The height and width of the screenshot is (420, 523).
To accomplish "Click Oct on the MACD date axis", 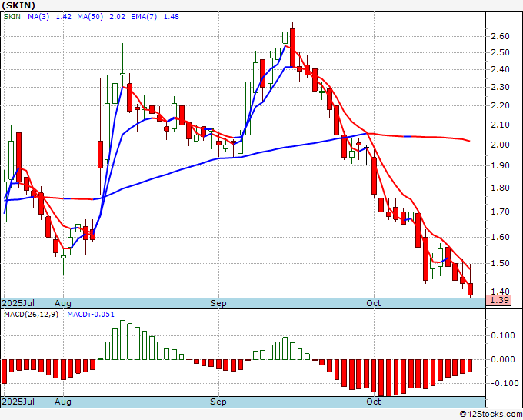I will pyautogui.click(x=373, y=402).
